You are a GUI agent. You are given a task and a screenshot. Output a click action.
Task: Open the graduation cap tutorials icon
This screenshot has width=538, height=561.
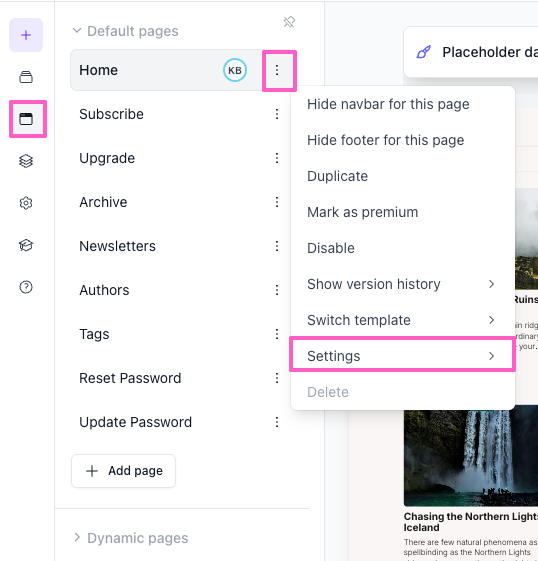(x=26, y=245)
